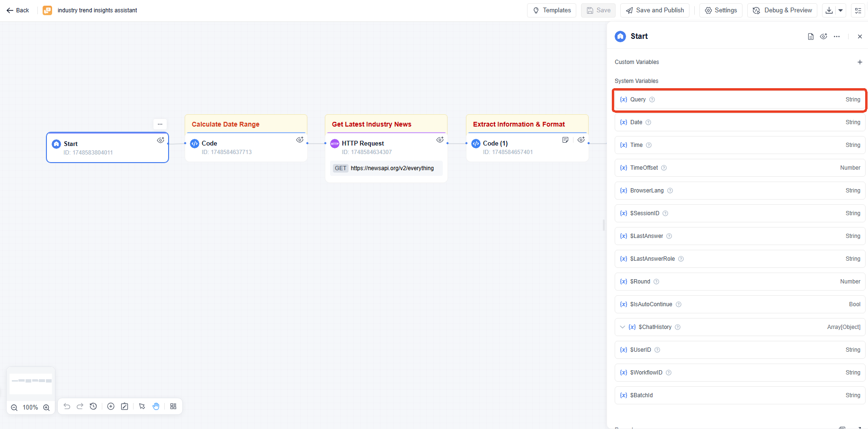Launch Debug & Preview
This screenshot has height=429, width=868.
click(x=782, y=10)
